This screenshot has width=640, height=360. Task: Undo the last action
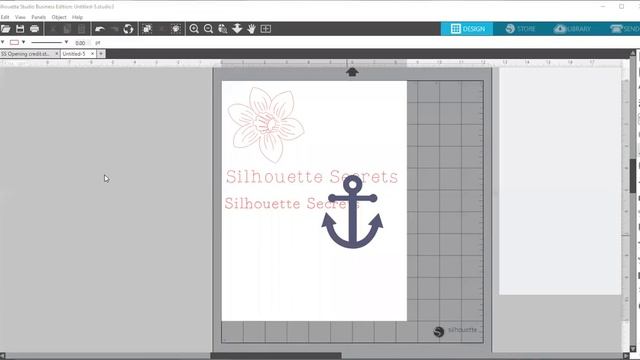100,29
